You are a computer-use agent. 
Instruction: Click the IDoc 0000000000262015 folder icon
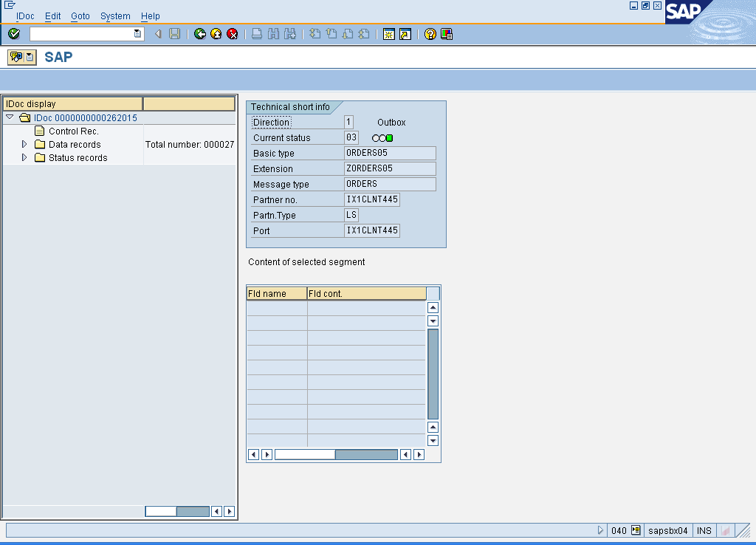click(x=24, y=117)
